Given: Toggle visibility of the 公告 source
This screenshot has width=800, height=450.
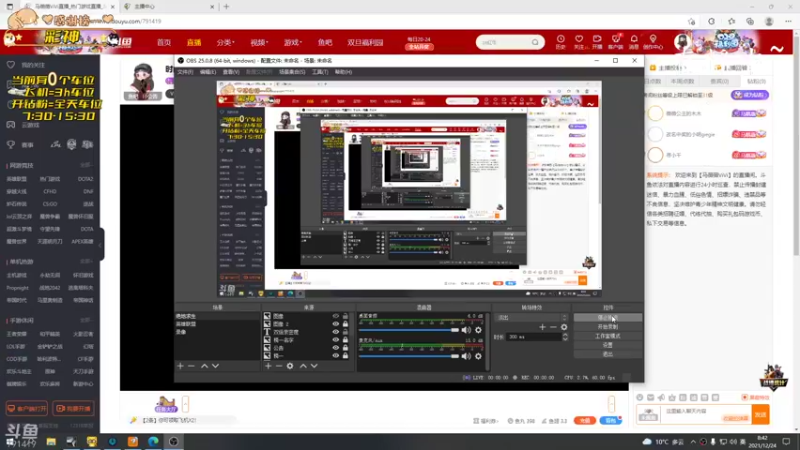Looking at the screenshot, I should [335, 348].
